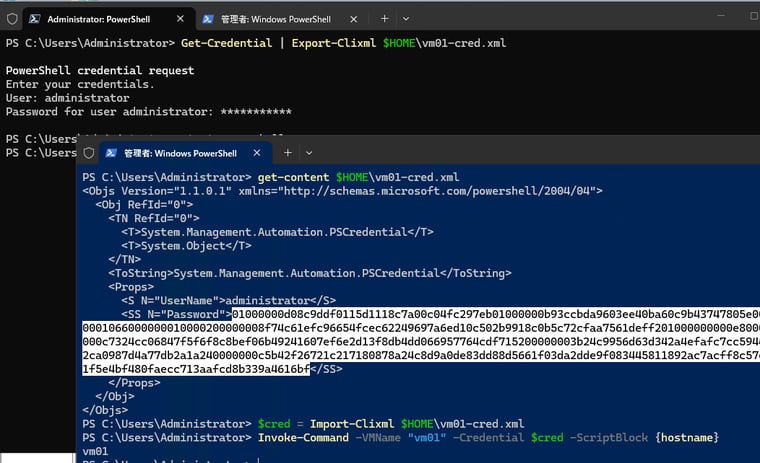Viewport: 760px width, 463px height.
Task: Click the opening <Props> tag
Action: pyautogui.click(x=131, y=287)
